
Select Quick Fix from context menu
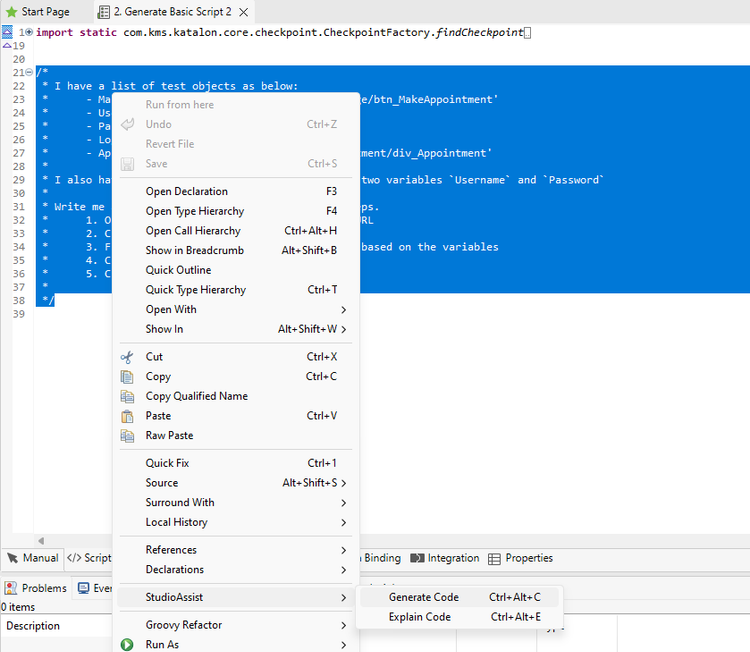coord(167,463)
